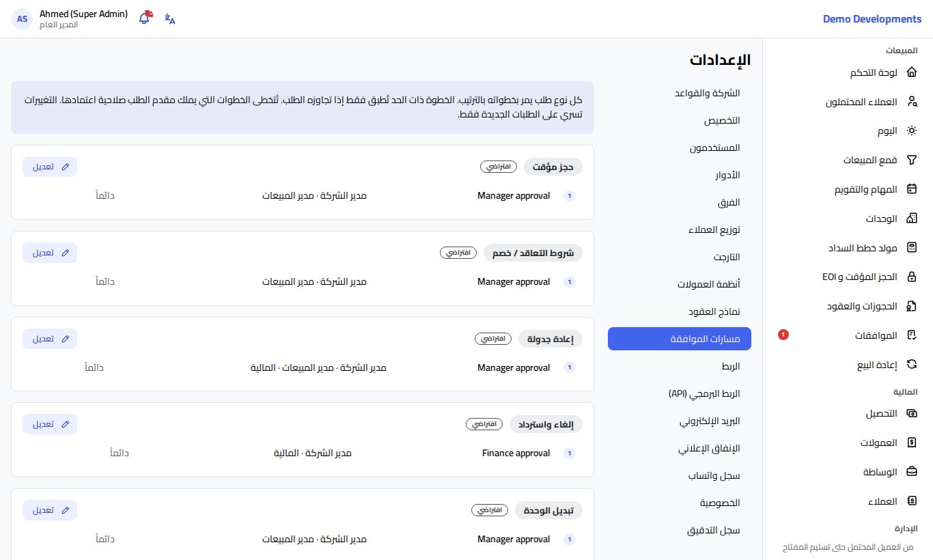Click تعديل button for إعادة جدولة
933x560 pixels.
[x=50, y=339]
